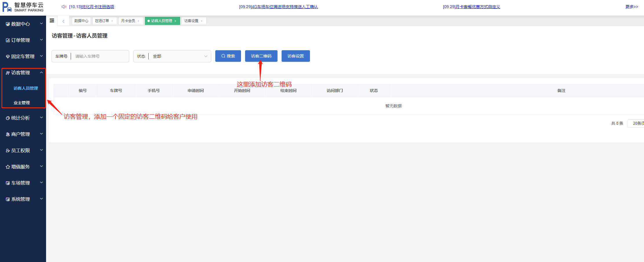Click the 固定车管理 sidebar diamond icon
Screen dimensions: 644x262
[8, 57]
